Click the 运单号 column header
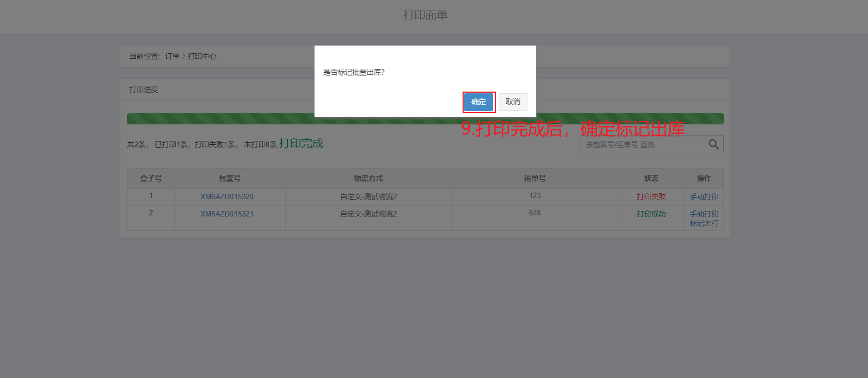Image resolution: width=868 pixels, height=378 pixels. 535,178
